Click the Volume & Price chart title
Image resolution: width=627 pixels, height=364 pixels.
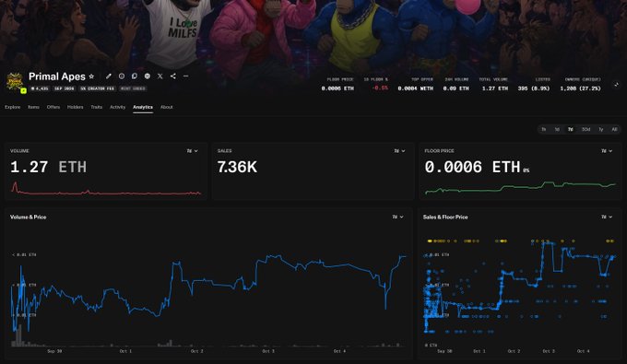pyautogui.click(x=28, y=217)
